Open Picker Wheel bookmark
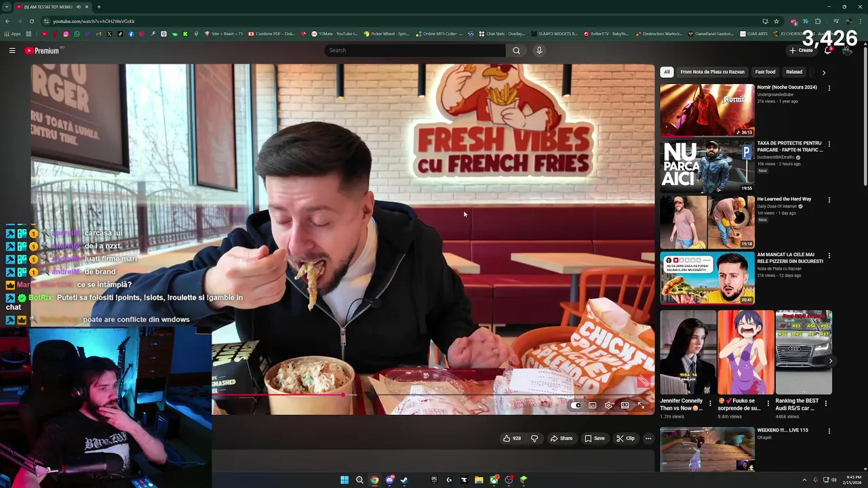Image resolution: width=868 pixels, height=488 pixels. point(387,34)
